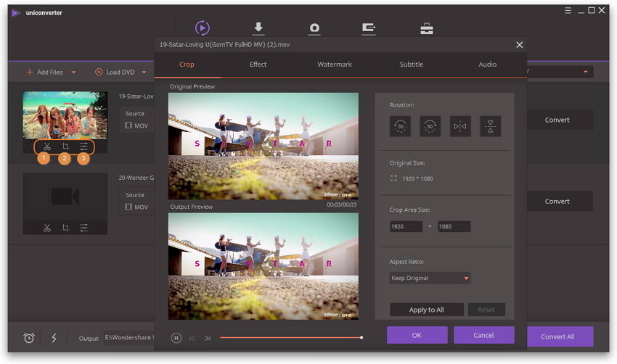Image resolution: width=617 pixels, height=364 pixels.
Task: Click the Trim scissors icon under the 19-Sistar thumbnail
Action: click(x=47, y=146)
